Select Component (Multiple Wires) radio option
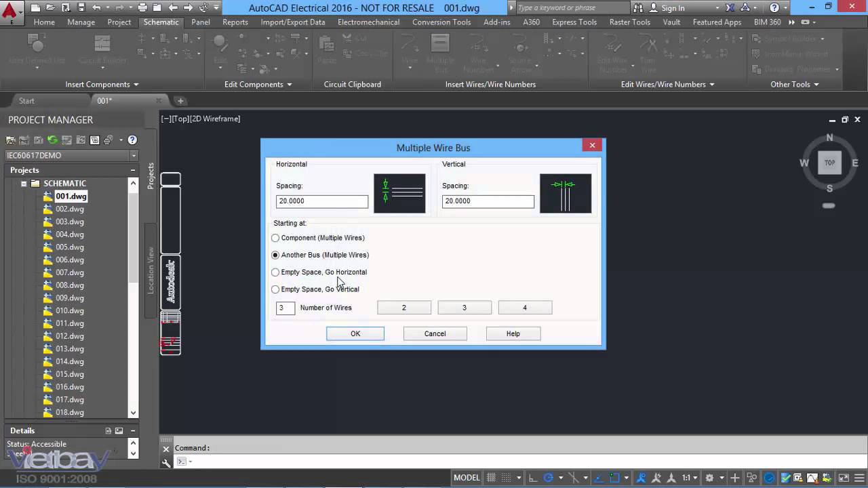 tap(275, 238)
